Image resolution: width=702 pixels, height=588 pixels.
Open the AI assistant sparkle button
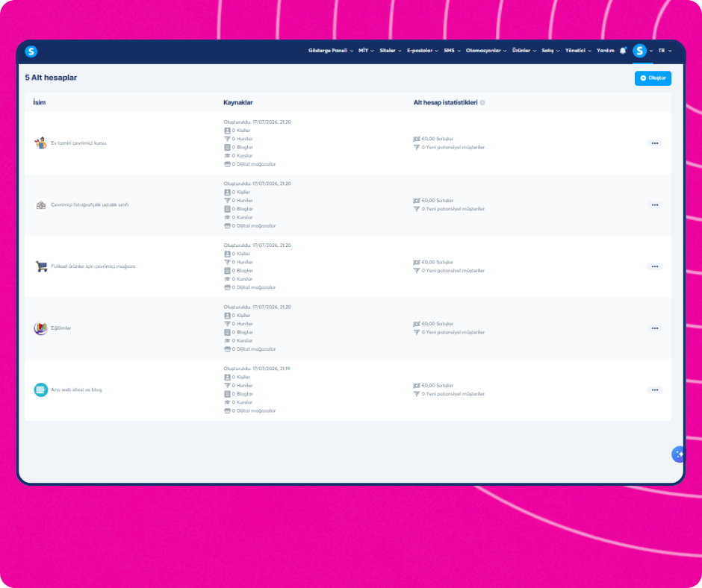(678, 454)
